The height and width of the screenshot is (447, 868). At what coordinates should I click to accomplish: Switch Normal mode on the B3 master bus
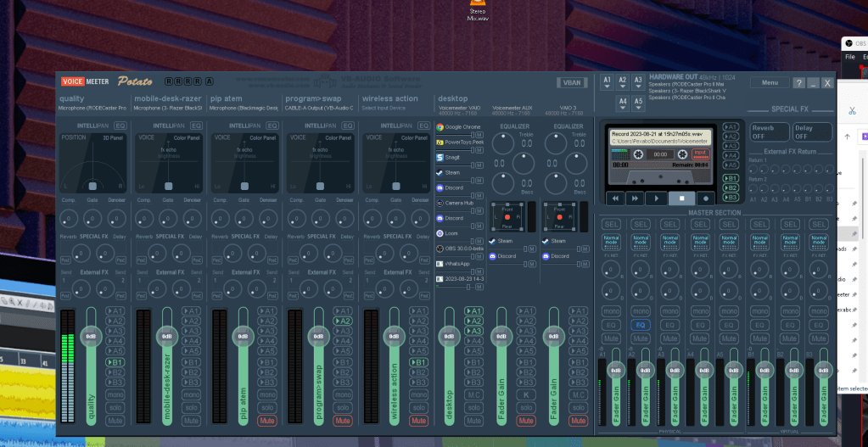pos(819,242)
